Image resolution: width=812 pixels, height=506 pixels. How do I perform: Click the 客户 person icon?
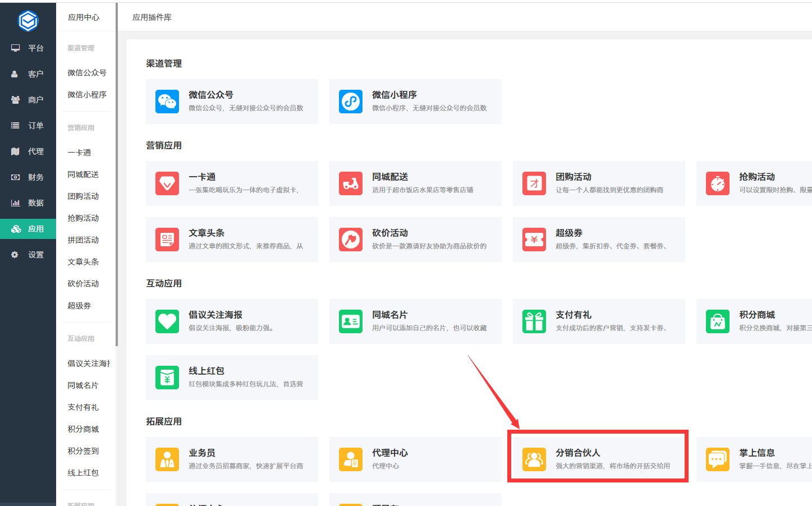coord(15,74)
